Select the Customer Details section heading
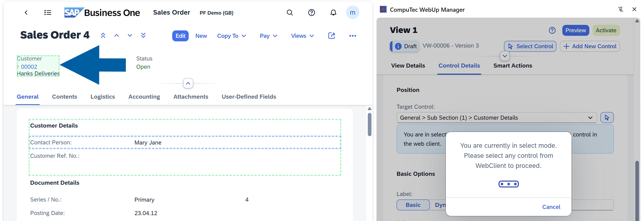Viewport: 644px width, 221px height. [x=54, y=126]
